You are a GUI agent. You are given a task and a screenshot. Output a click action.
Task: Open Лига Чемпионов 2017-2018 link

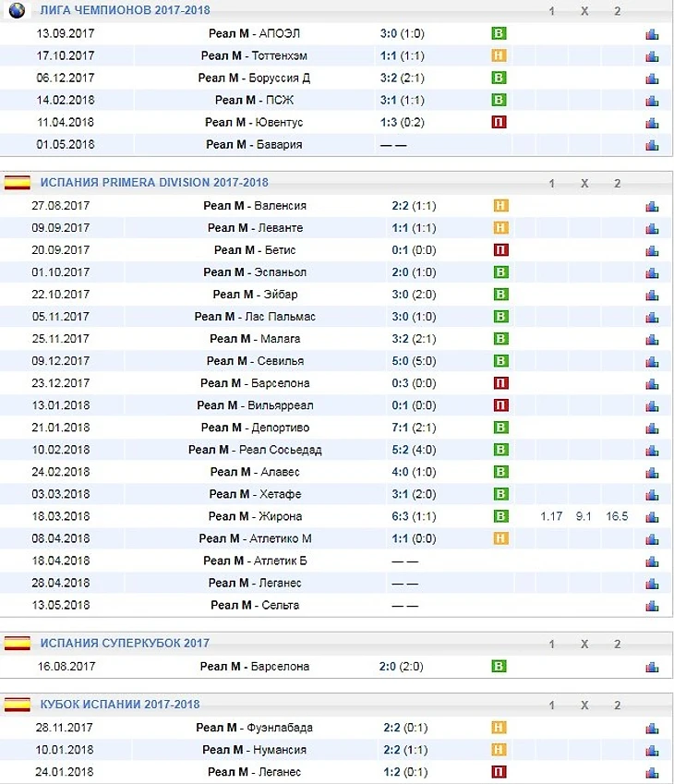tap(125, 10)
